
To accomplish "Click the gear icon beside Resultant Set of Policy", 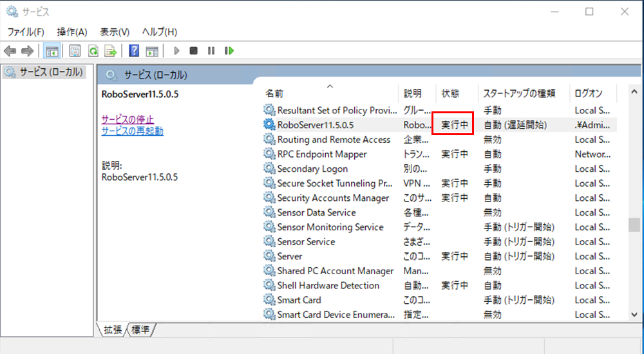I will 269,110.
